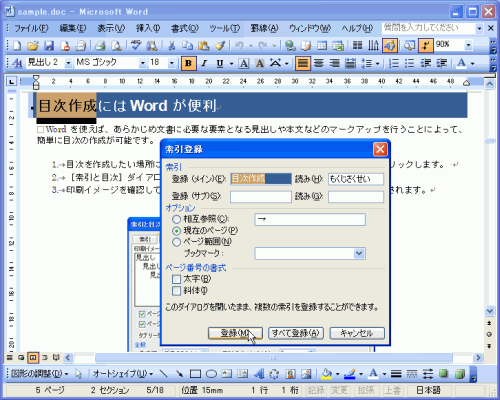Select the Rectangle drawing tool
The width and height of the screenshot is (500, 400).
(x=195, y=374)
